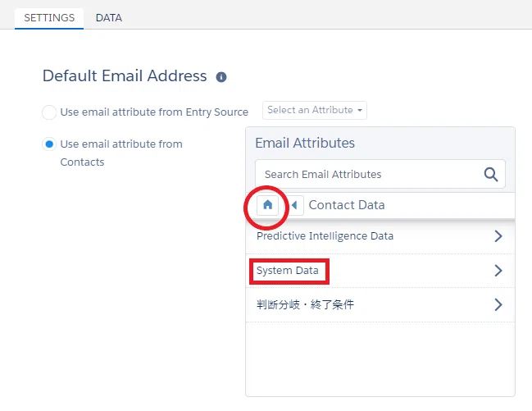
Task: Click the Email Attributes panel heading
Action: [x=305, y=143]
